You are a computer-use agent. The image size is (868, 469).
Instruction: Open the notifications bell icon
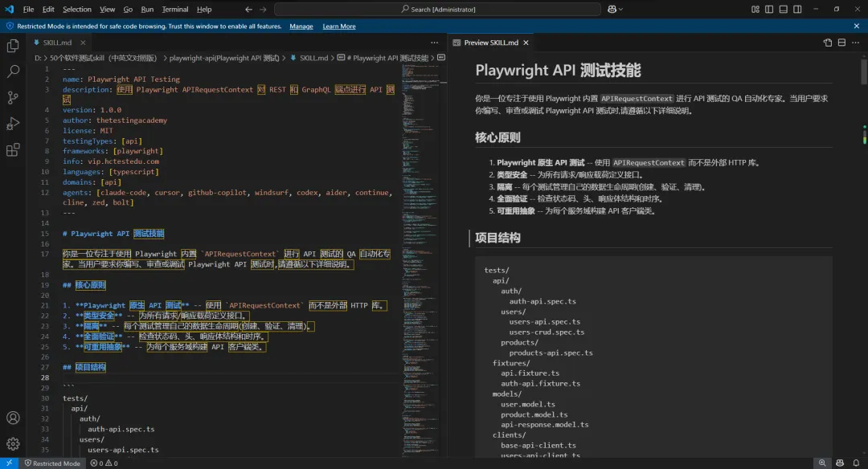[x=857, y=463]
